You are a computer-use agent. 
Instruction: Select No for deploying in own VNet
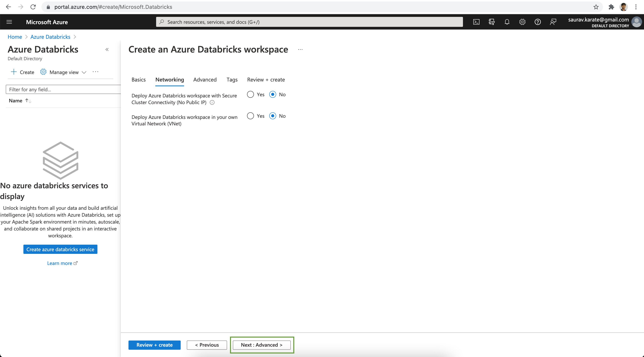click(273, 116)
